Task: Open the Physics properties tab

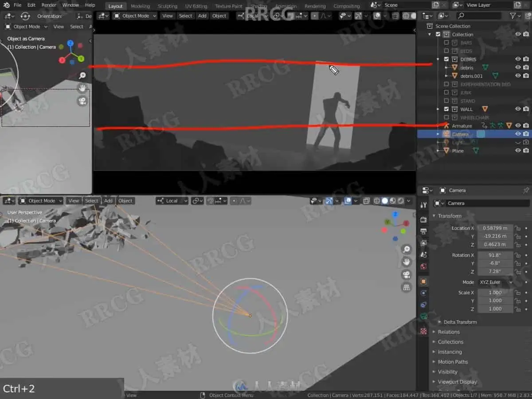Action: (x=423, y=293)
